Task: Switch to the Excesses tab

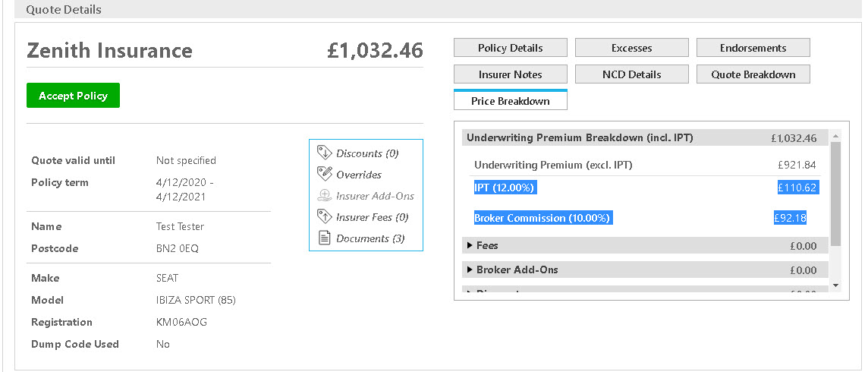Action: (x=631, y=48)
